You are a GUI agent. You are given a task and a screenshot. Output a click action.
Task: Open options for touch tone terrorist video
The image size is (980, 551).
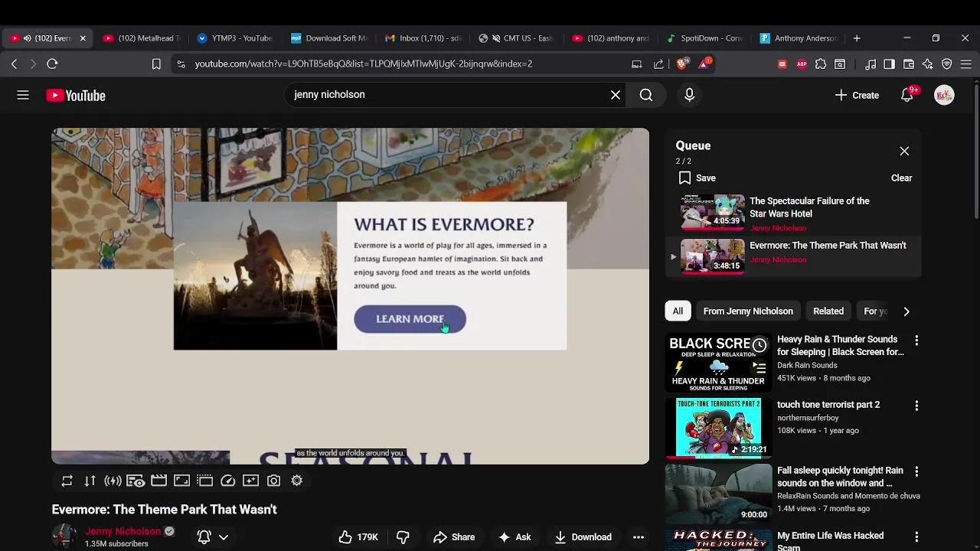click(916, 406)
